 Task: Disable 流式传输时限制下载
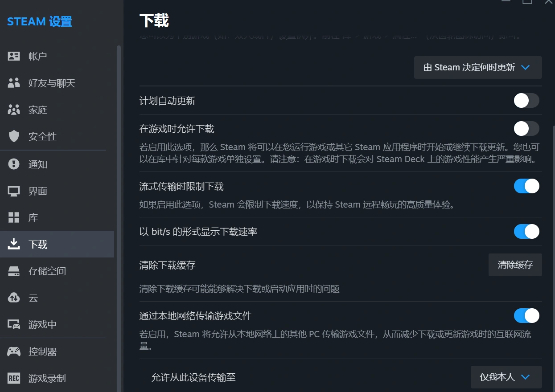526,186
